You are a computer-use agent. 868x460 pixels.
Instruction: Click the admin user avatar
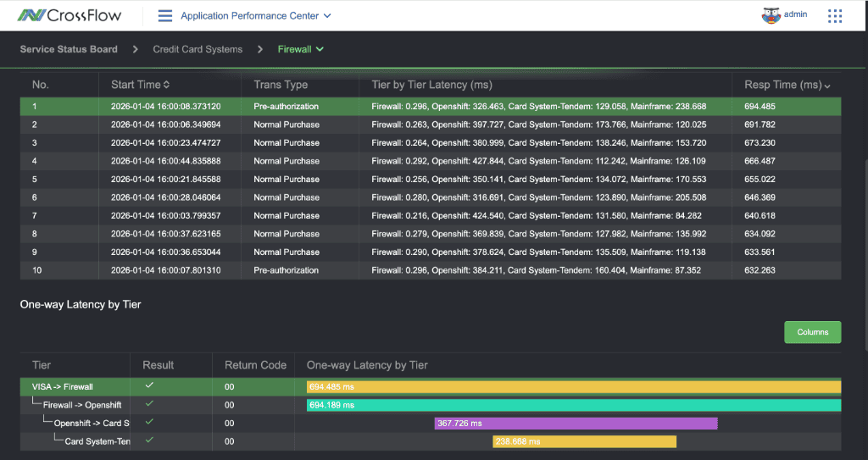pos(771,15)
